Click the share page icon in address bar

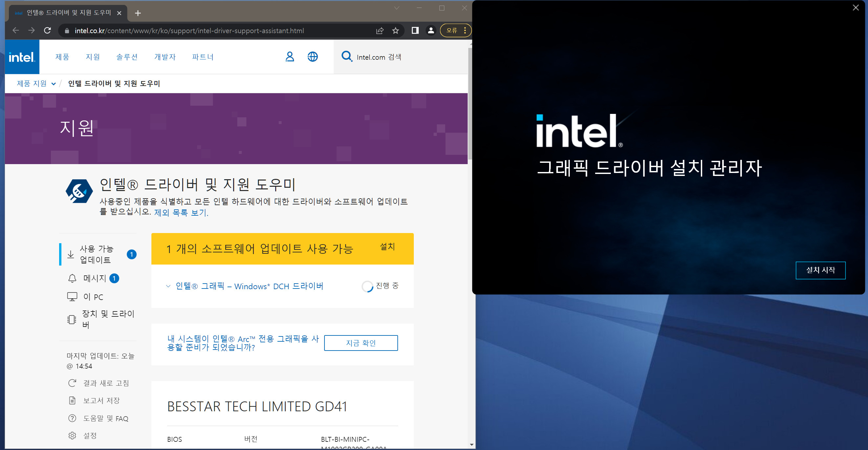tap(380, 31)
